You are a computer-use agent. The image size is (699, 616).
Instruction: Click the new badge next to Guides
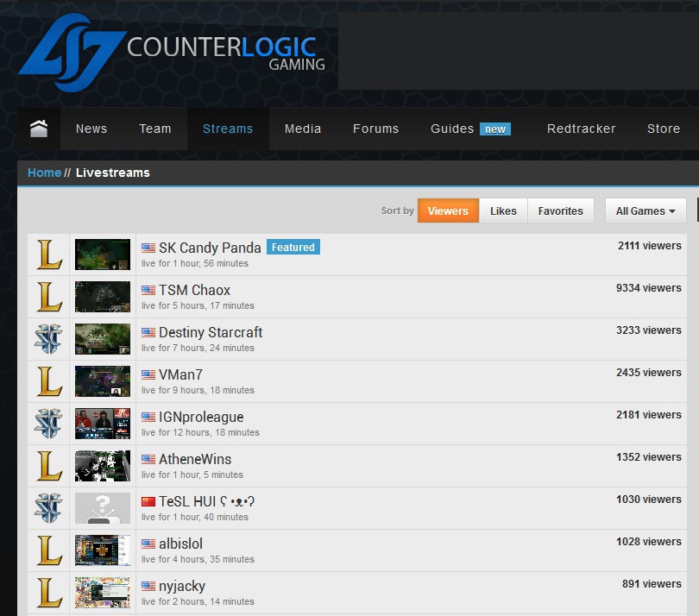(x=495, y=129)
